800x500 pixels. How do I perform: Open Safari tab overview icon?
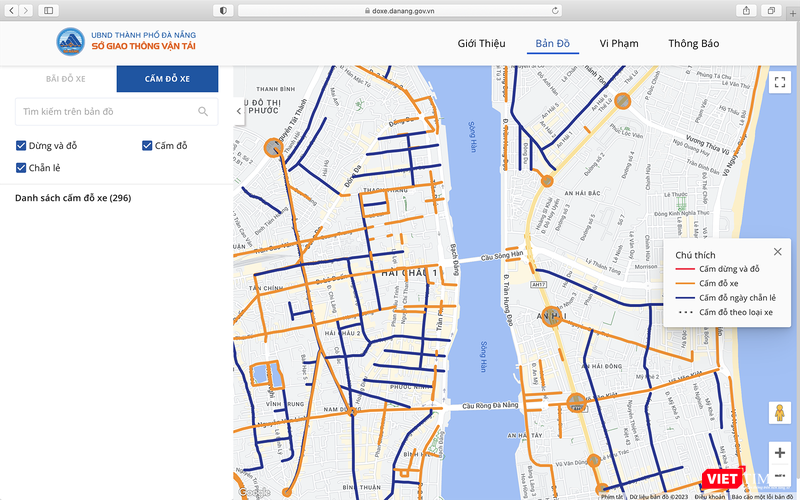click(x=771, y=10)
